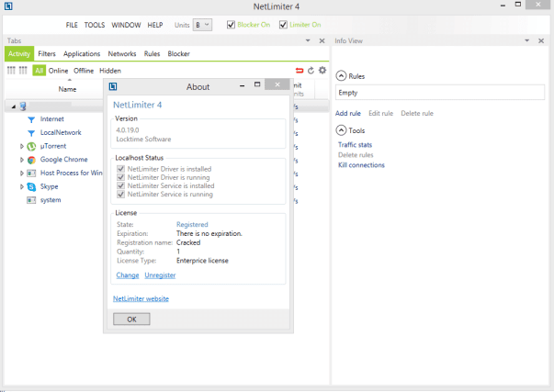Switch to the Rules tab
The height and width of the screenshot is (392, 554).
click(152, 53)
